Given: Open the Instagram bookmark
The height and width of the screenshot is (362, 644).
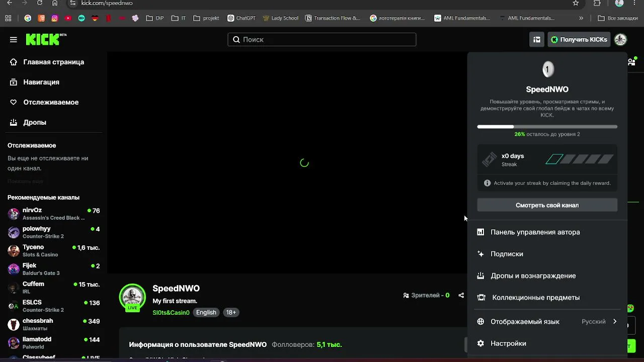Looking at the screenshot, I should pyautogui.click(x=54, y=18).
